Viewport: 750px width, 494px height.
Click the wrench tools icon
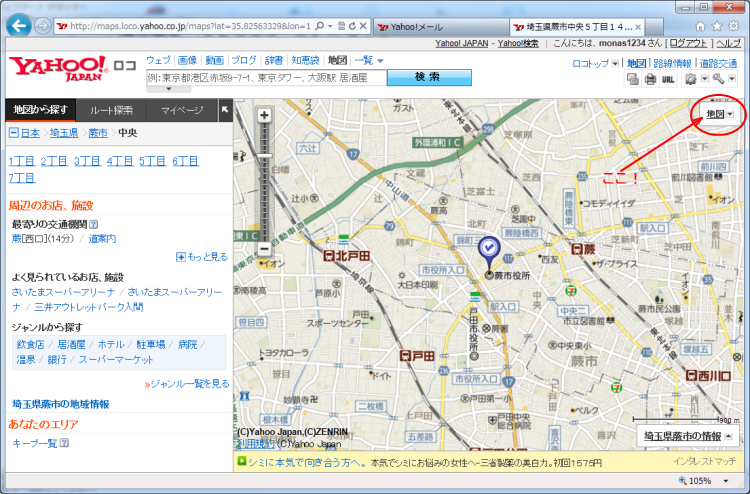coord(718,80)
